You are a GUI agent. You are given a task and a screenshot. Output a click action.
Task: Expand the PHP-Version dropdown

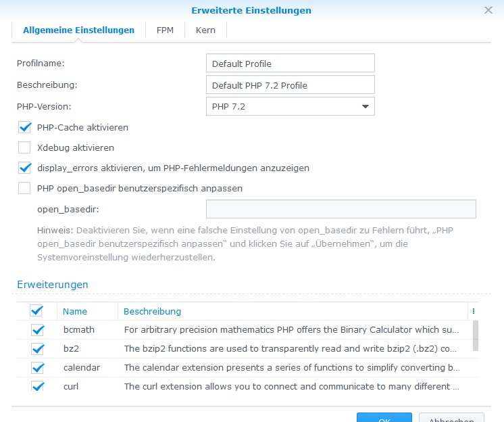[290, 106]
